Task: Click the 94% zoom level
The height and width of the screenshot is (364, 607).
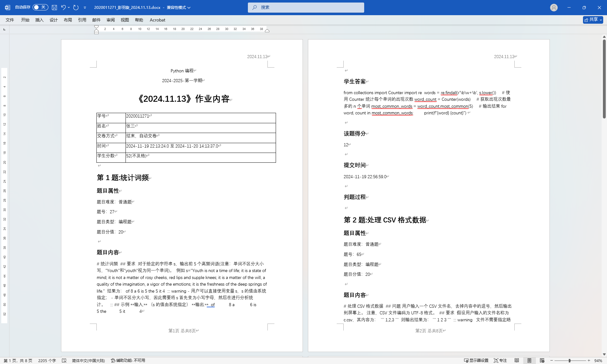Action: [x=598, y=361]
